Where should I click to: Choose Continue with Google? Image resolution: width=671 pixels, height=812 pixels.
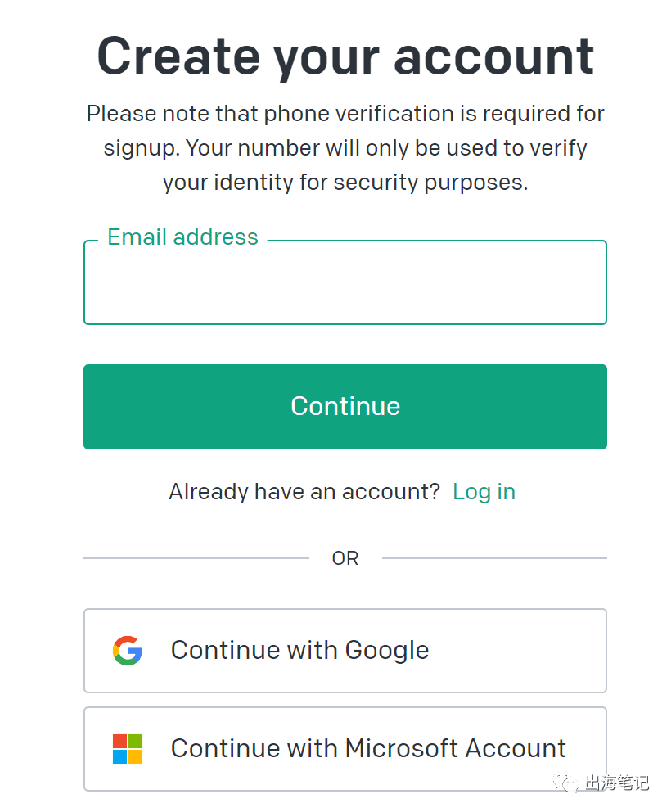point(345,651)
